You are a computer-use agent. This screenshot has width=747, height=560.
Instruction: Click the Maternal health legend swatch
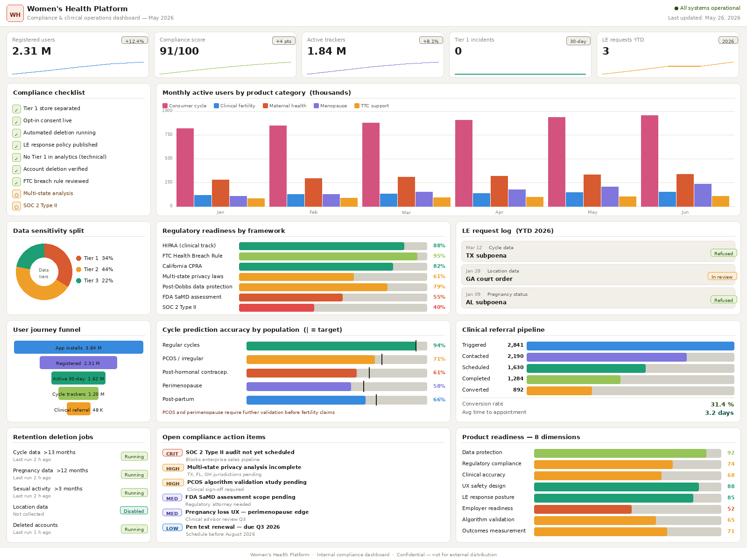pos(265,106)
